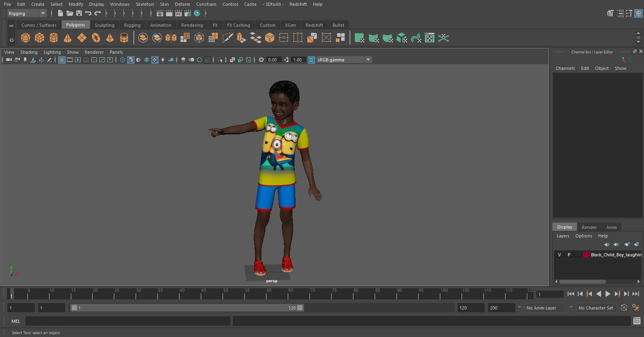The width and height of the screenshot is (644, 337).
Task: Click the range slider bar handle at 120
Action: [x=300, y=308]
